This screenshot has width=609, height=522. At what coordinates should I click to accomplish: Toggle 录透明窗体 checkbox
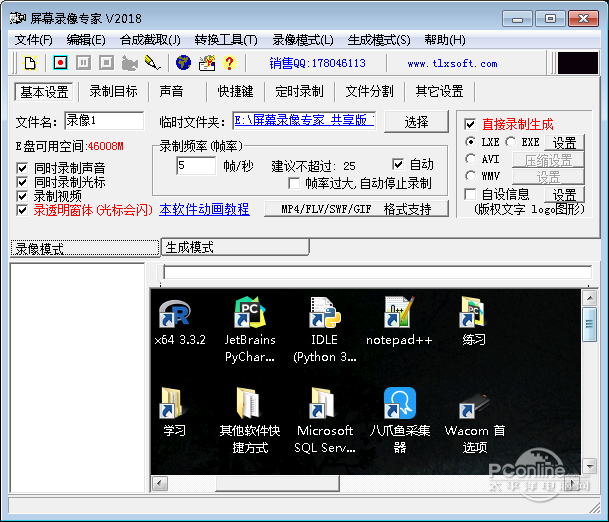click(x=22, y=210)
